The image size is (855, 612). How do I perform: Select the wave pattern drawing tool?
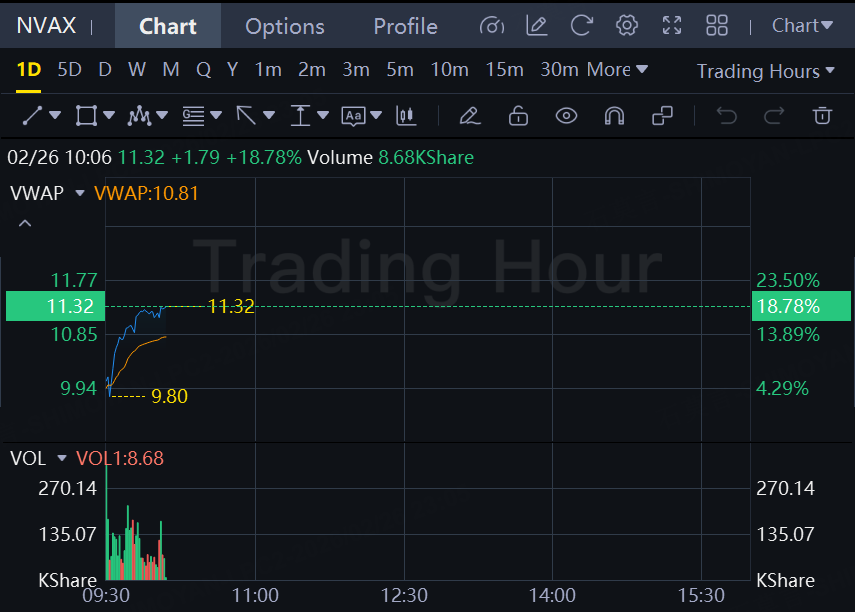(x=139, y=116)
